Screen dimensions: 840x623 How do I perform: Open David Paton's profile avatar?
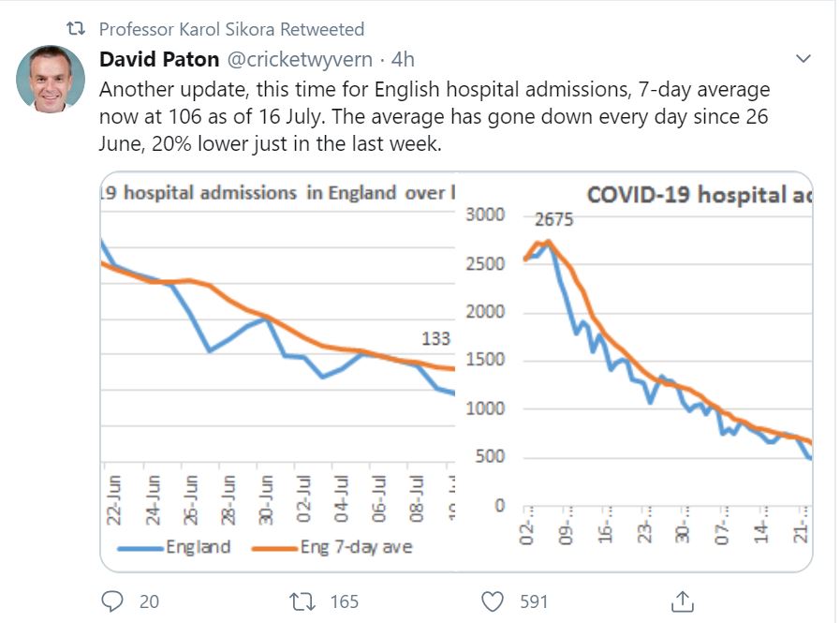[x=51, y=79]
